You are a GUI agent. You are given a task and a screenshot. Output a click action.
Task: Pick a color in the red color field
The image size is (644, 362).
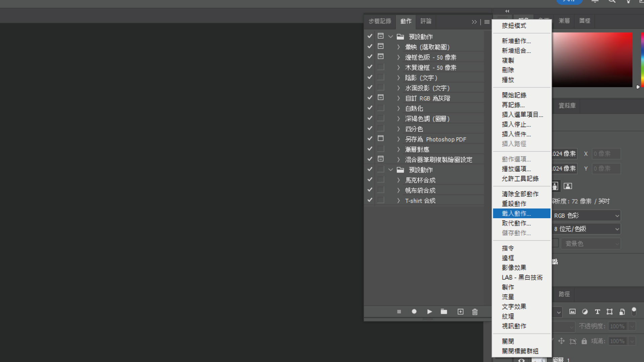click(592, 60)
